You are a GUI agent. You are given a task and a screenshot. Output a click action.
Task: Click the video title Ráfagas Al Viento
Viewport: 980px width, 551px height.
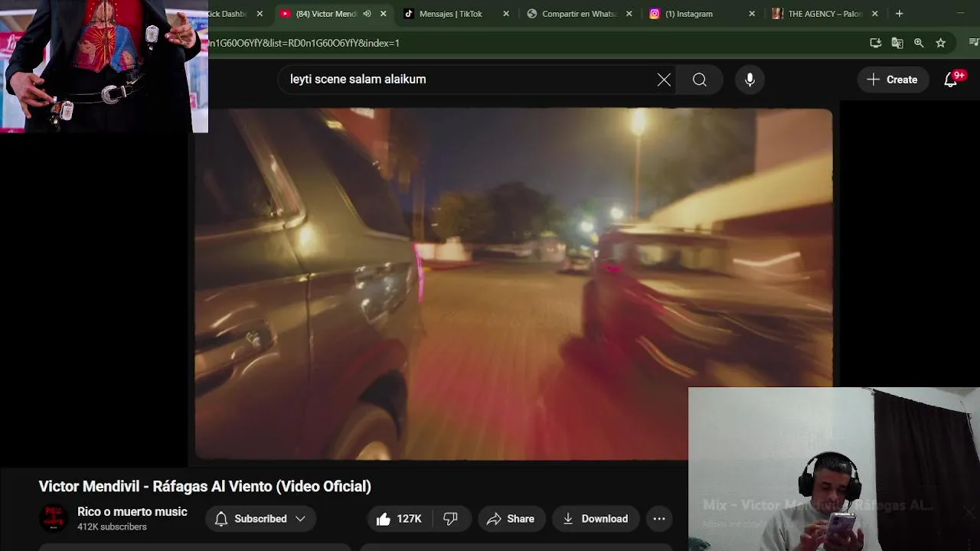click(205, 486)
